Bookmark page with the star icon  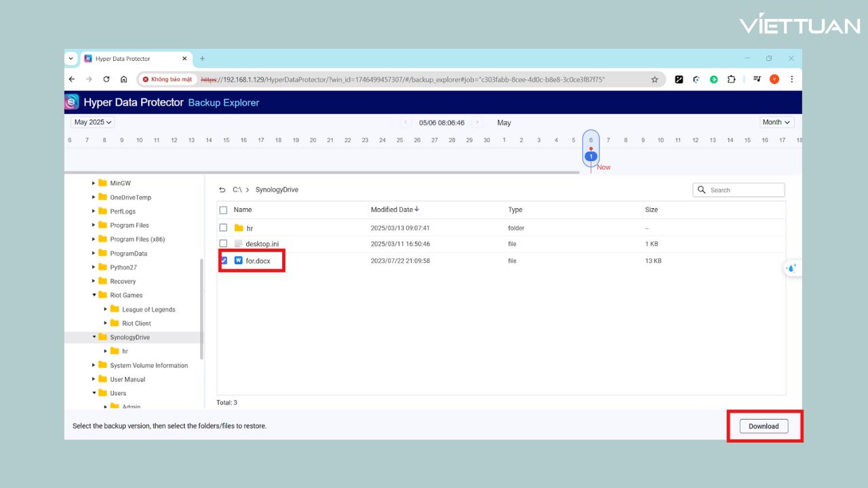pyautogui.click(x=654, y=79)
